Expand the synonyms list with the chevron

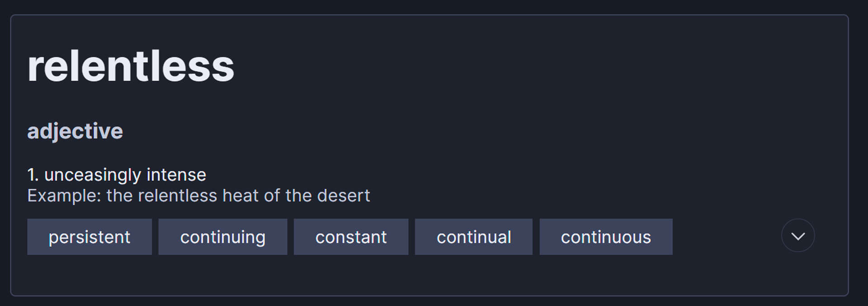798,235
